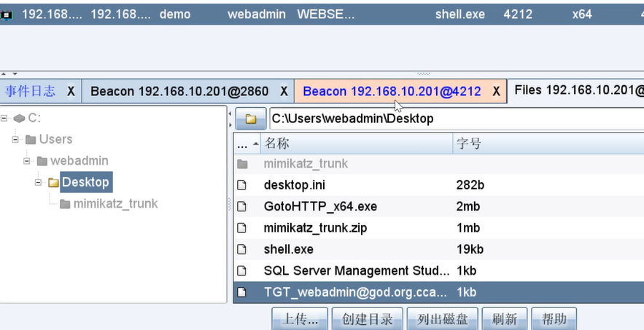This screenshot has height=330, width=644.
Task: Collapse the Users node in the tree
Action: (x=15, y=139)
